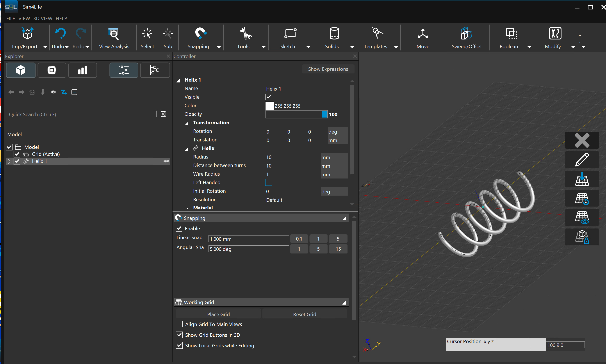The width and height of the screenshot is (606, 364).
Task: Click the View Analysis icon
Action: [114, 34]
